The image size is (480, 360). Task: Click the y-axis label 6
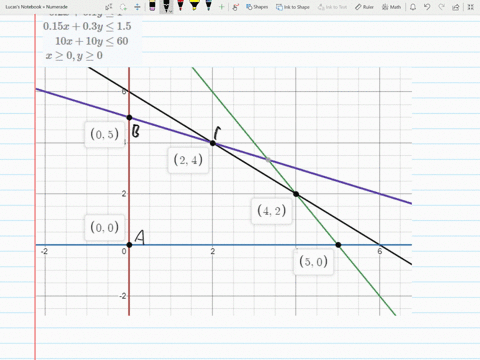point(124,91)
